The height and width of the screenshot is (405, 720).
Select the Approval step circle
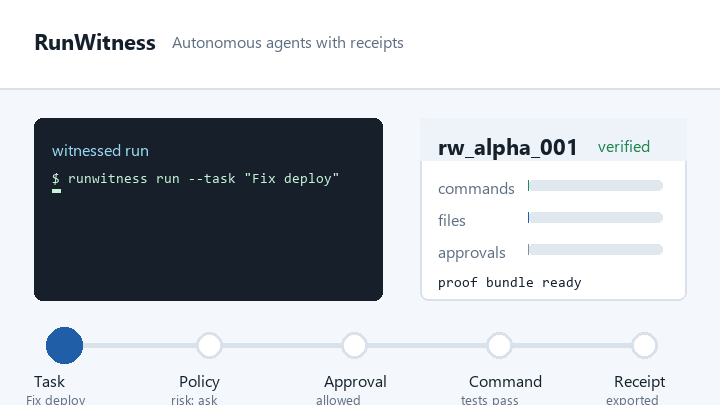tap(354, 345)
